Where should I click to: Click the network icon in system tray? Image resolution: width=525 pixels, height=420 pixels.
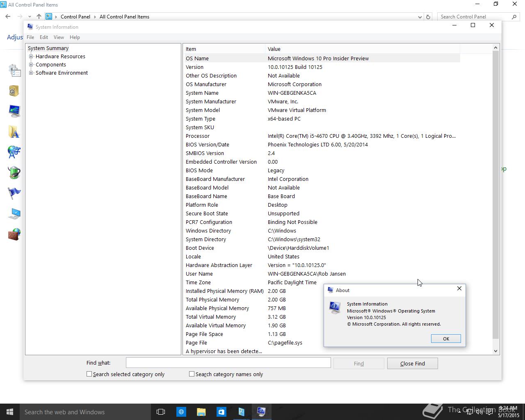[470, 412]
